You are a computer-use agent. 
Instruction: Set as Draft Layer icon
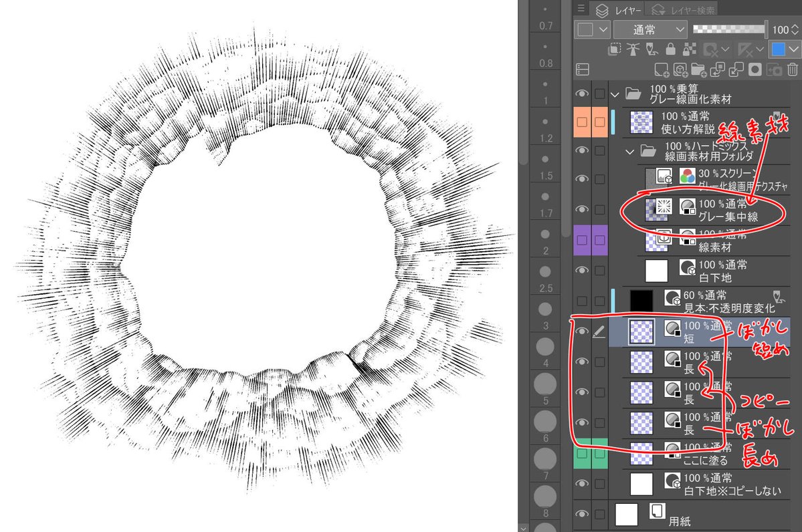pyautogui.click(x=652, y=49)
